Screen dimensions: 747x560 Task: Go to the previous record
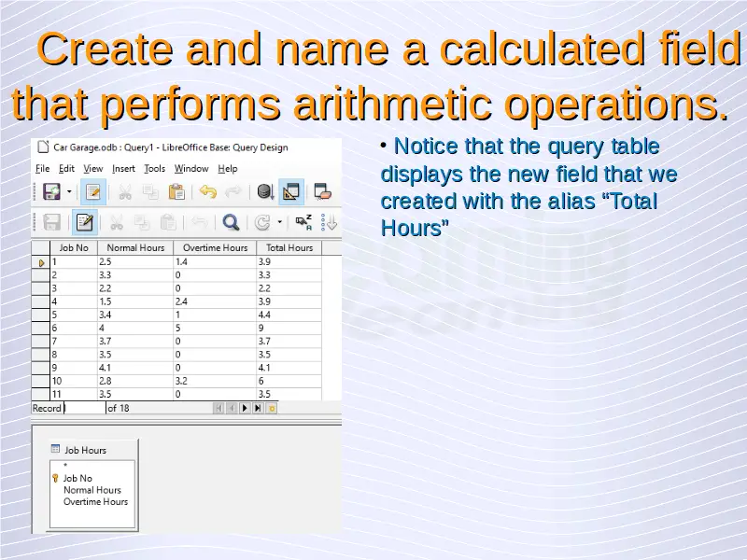232,408
